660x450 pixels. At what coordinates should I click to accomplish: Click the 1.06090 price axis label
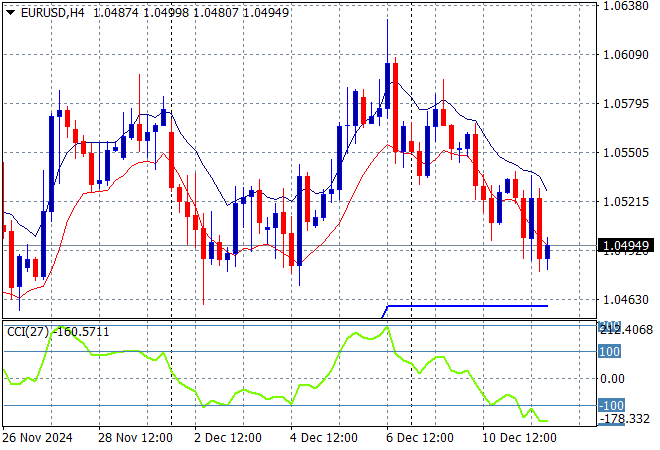tap(626, 55)
